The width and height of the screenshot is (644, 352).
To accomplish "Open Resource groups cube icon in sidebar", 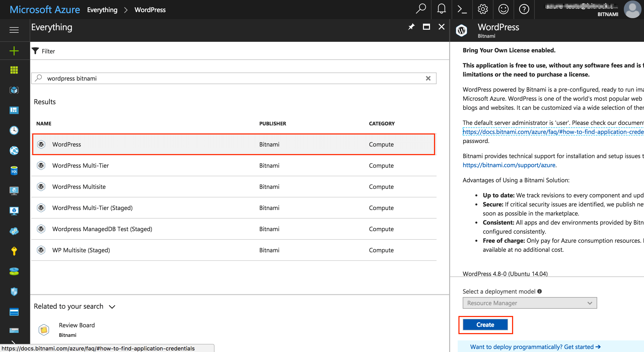I will 14,90.
